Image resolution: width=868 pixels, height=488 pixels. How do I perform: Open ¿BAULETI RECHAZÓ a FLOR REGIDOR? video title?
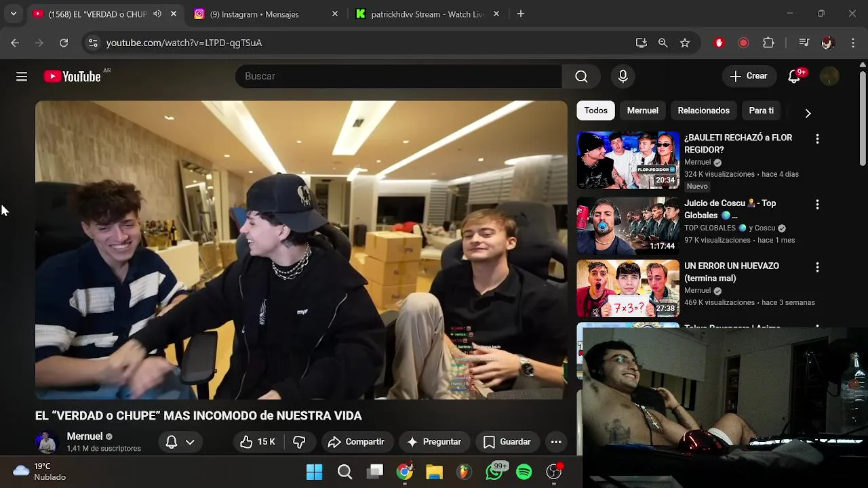(738, 144)
